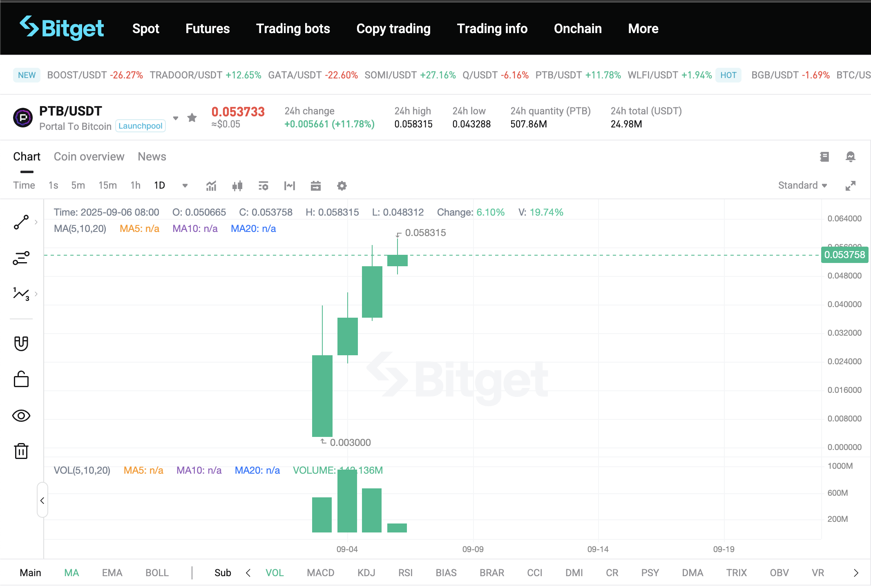Screen dimensions: 871x588
Task: Open the Standard chart mode dropdown
Action: (x=802, y=185)
